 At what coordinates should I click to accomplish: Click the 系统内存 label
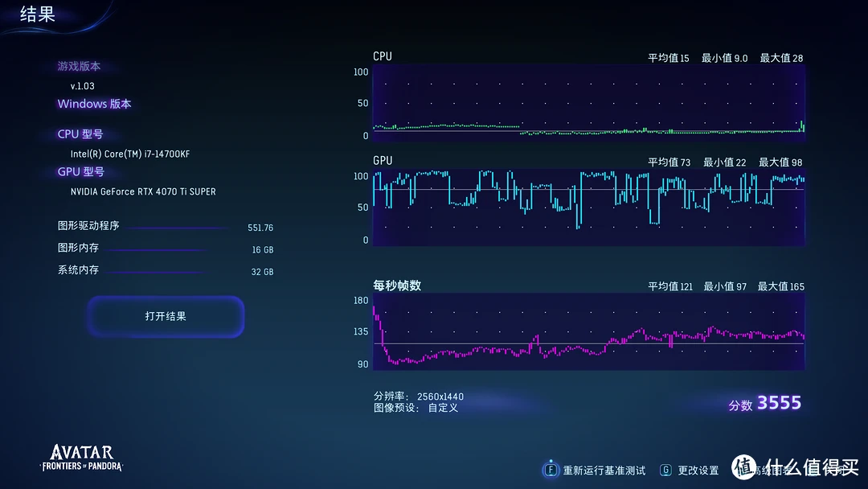[x=78, y=269]
